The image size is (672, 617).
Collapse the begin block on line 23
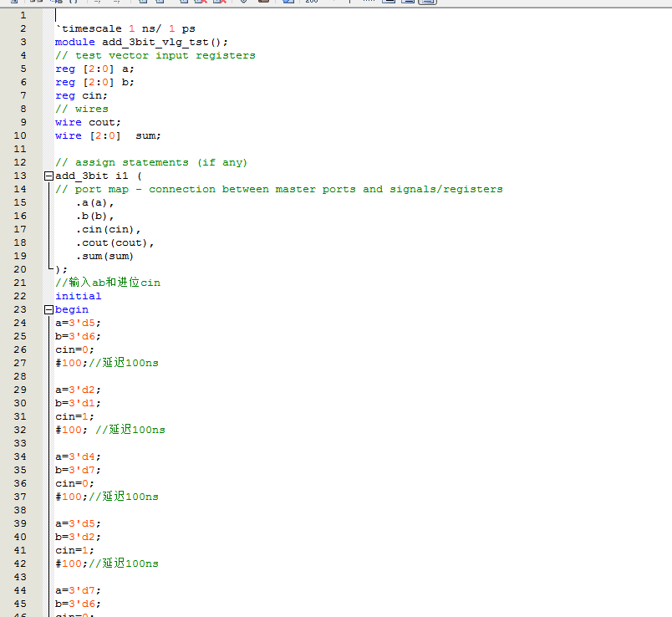[48, 309]
